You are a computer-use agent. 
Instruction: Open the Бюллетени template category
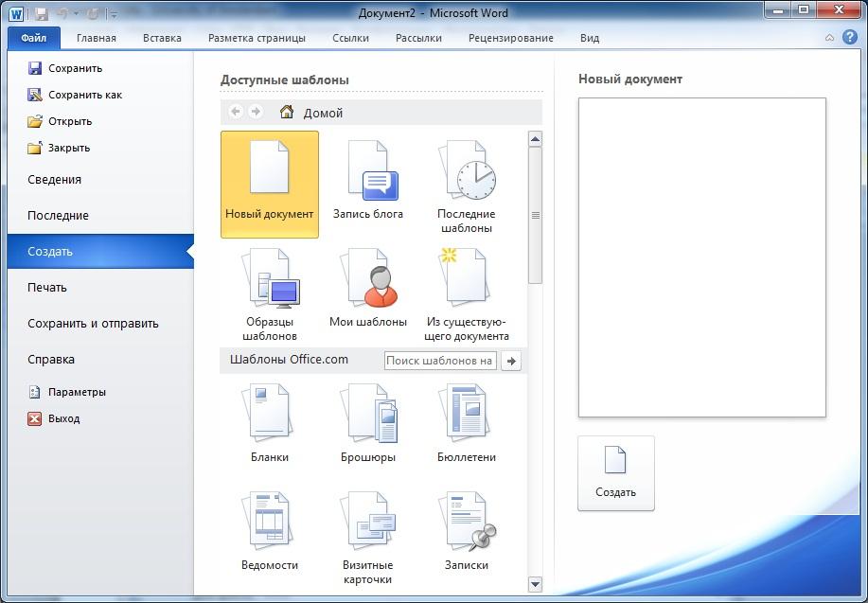coord(466,423)
